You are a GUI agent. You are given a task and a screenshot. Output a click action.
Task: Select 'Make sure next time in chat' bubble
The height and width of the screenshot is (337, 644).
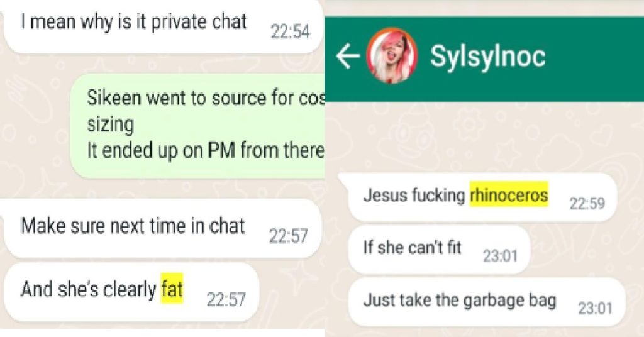point(162,228)
